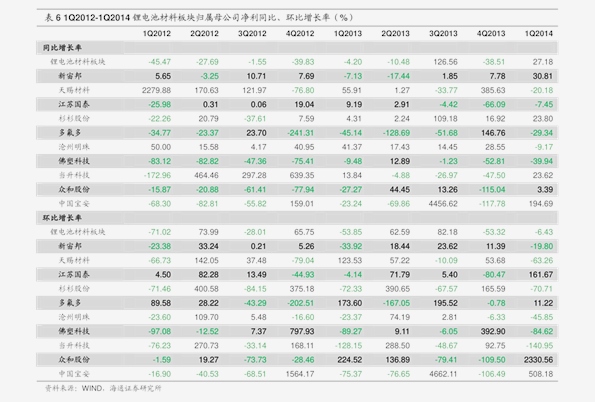Click the cell showing 109.18
Viewport: 595px width, 402px height.
pyautogui.click(x=445, y=119)
